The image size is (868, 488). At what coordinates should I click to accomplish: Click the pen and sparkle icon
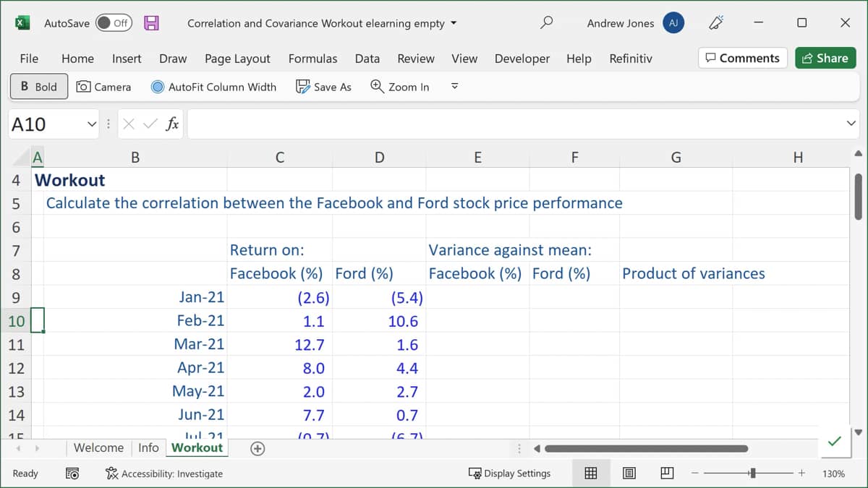[x=717, y=23]
